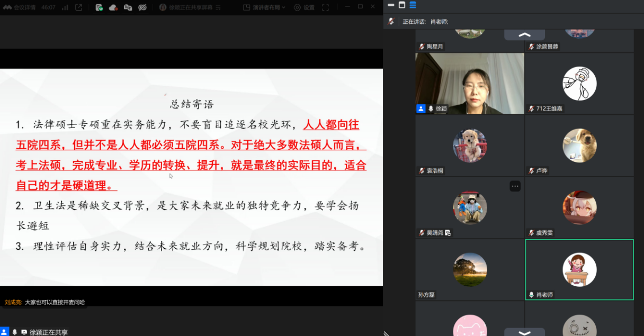This screenshot has width=644, height=336.
Task: Open the menu next to 徐颖正在共享屏幕
Action: coord(219,7)
